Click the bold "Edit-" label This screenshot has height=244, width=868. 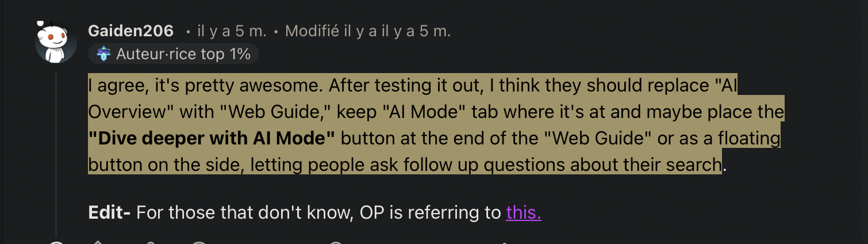pos(109,213)
